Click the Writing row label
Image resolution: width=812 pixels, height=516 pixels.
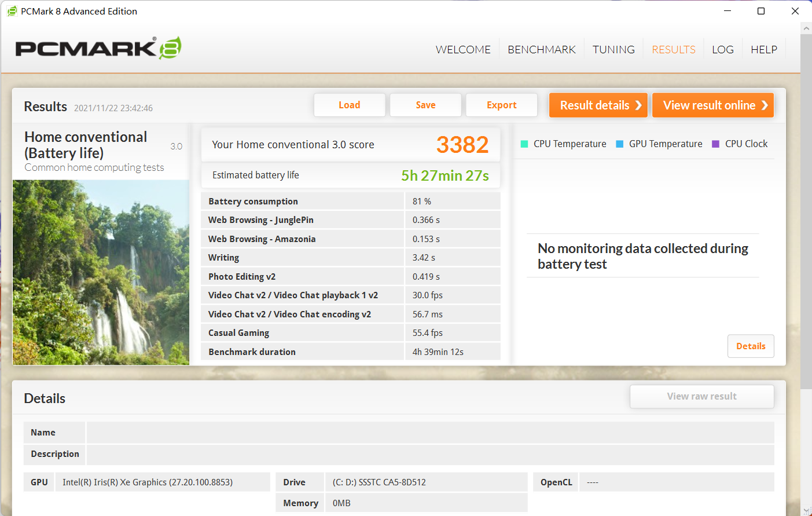pos(223,258)
